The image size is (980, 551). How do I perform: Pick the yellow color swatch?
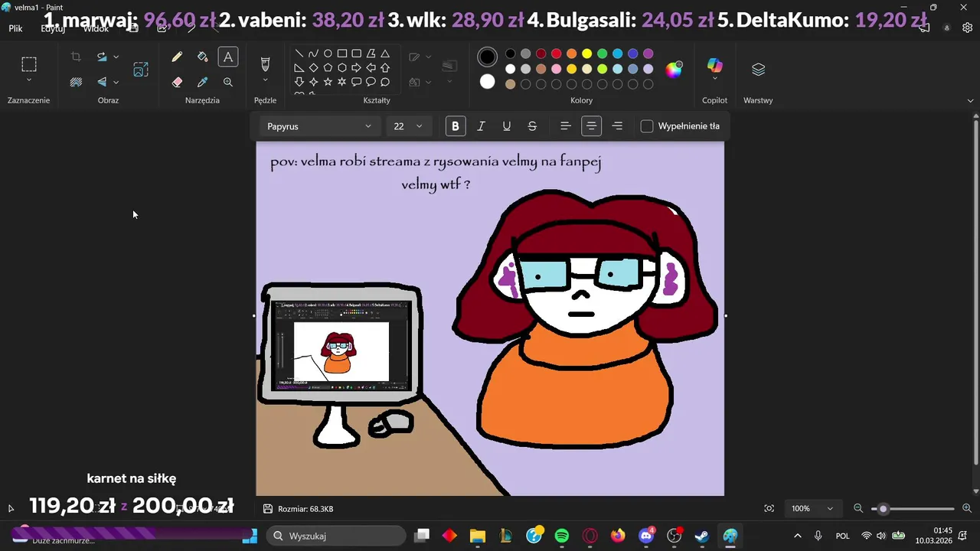587,54
